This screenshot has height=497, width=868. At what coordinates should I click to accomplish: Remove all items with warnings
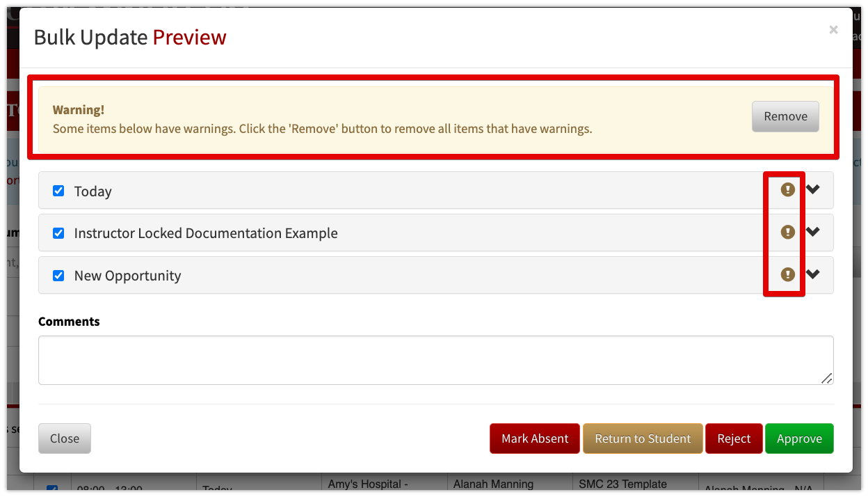pos(785,116)
